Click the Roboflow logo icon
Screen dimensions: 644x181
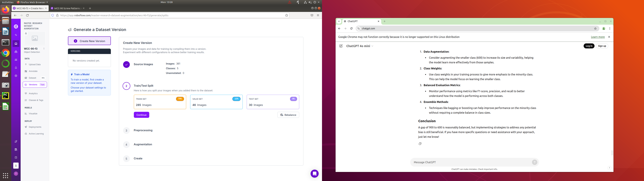(16, 26)
